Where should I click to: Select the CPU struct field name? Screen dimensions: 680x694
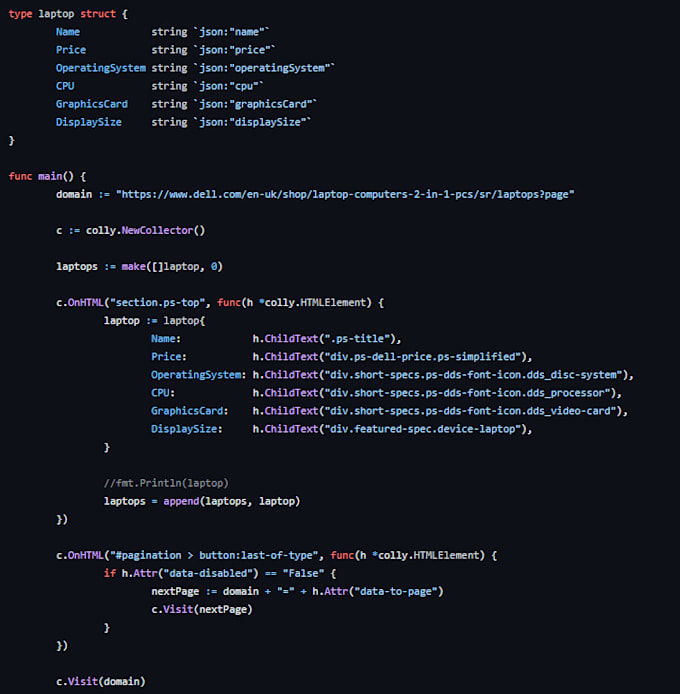click(65, 86)
